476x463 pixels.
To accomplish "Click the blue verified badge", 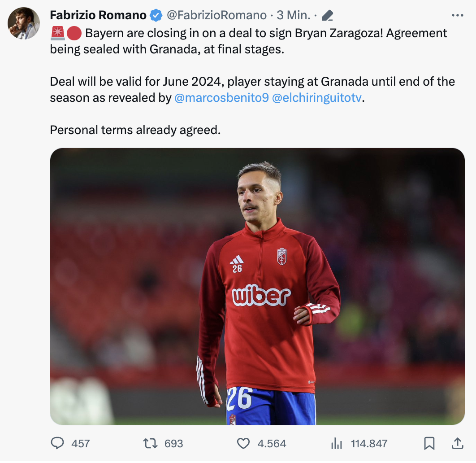I will click(x=156, y=15).
